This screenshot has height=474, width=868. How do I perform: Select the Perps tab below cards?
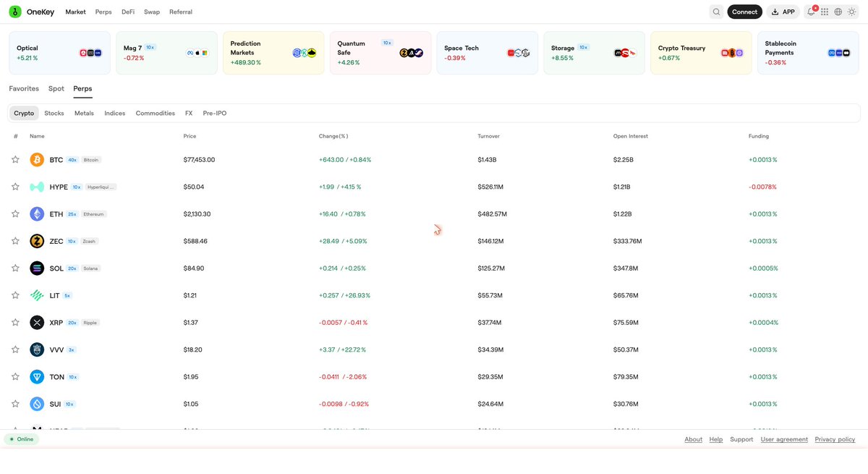click(x=82, y=88)
